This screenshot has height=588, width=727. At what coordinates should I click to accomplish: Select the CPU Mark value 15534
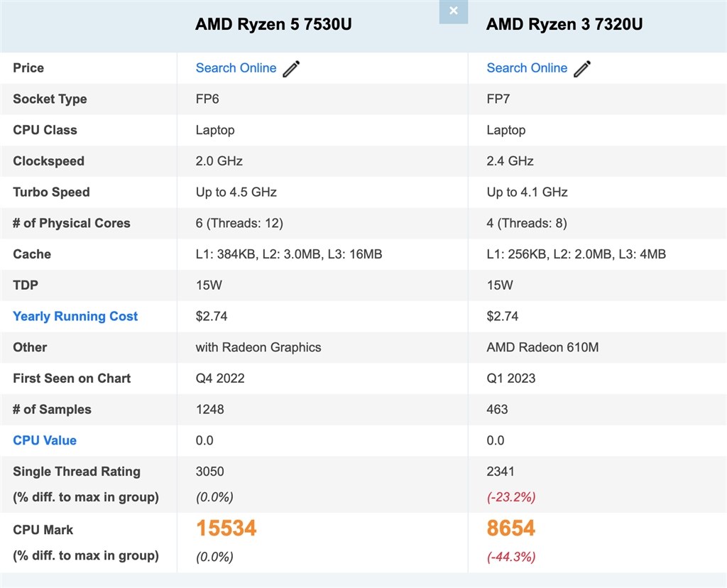click(x=226, y=528)
